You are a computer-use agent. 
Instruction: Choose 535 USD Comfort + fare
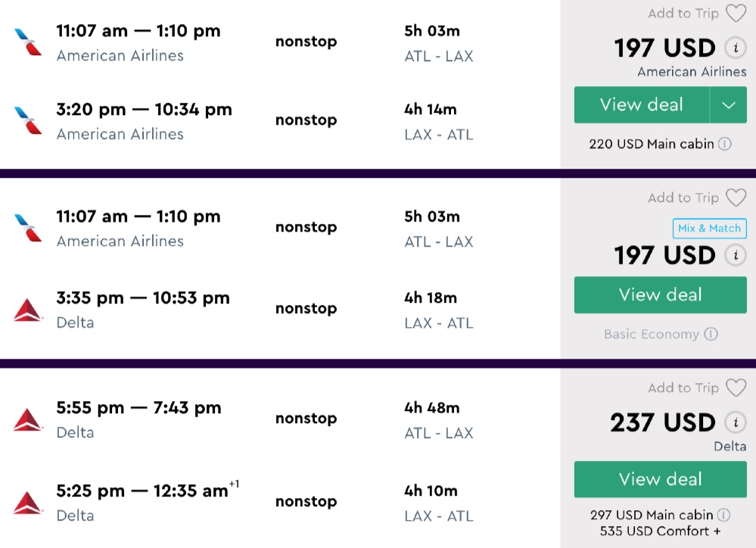[660, 531]
